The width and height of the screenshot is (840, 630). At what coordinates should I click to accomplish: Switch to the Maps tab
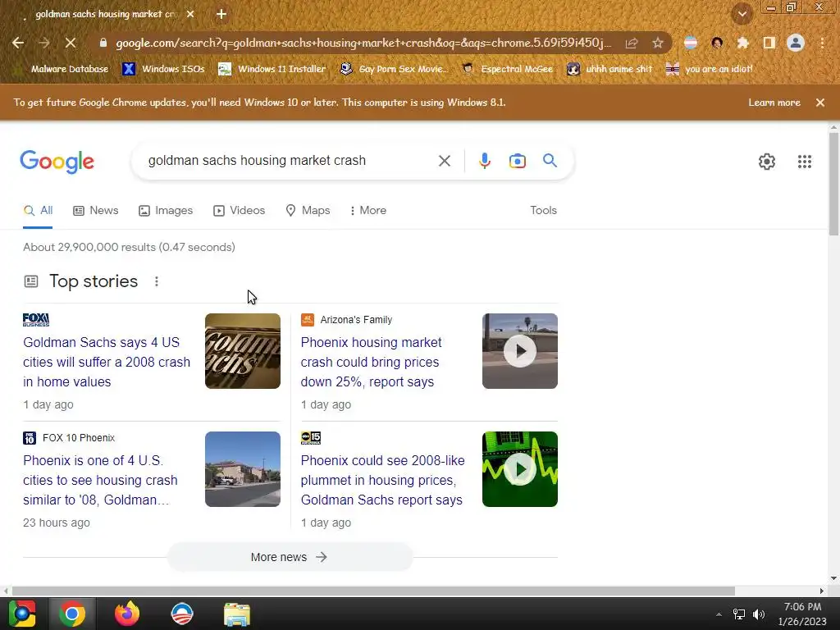pos(308,211)
